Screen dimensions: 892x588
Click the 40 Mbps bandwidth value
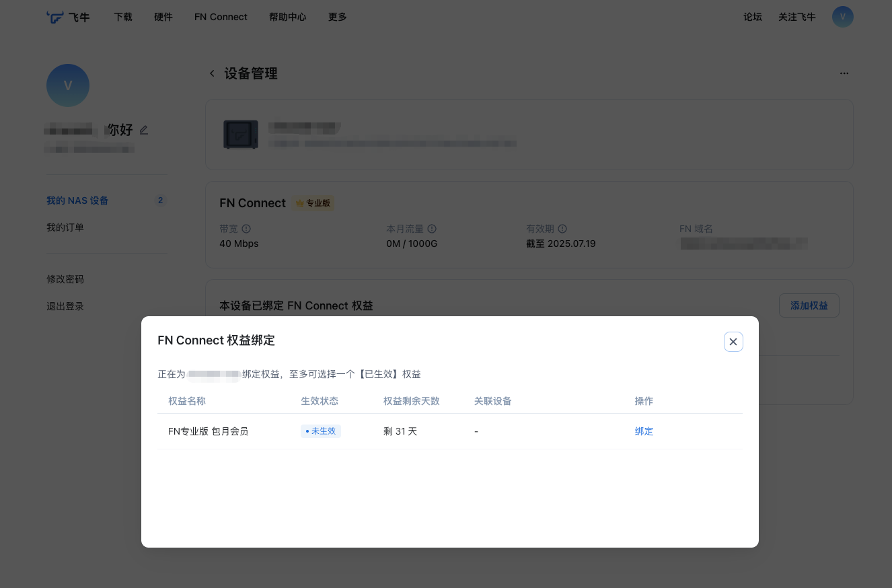[x=239, y=244]
